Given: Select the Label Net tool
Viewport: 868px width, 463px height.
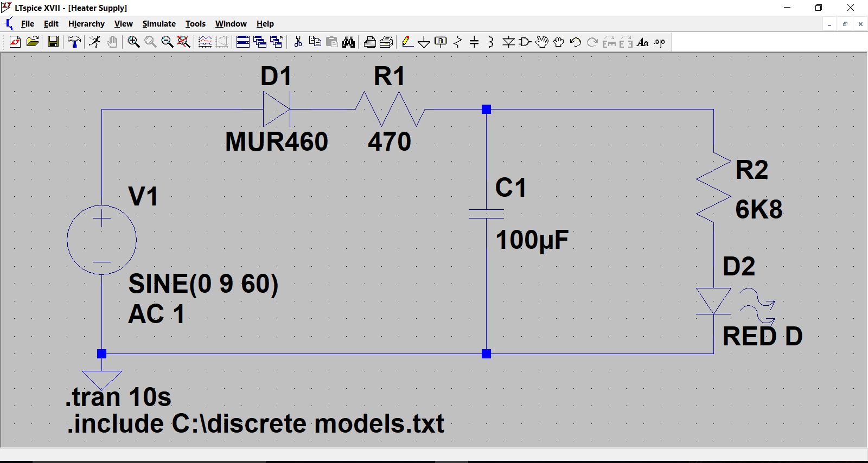Looking at the screenshot, I should click(441, 42).
